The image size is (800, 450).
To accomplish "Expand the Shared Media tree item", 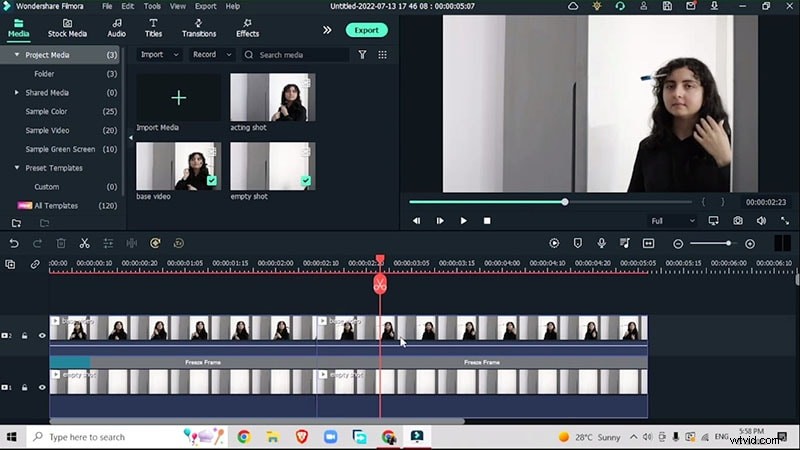I will 16,92.
